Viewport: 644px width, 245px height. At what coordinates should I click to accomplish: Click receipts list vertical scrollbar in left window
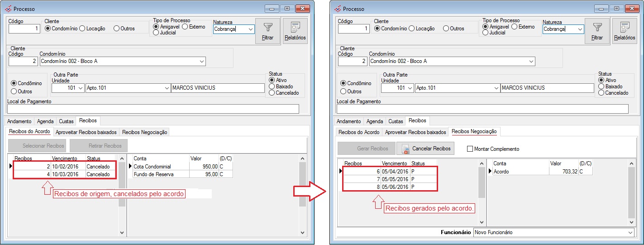coord(122,195)
